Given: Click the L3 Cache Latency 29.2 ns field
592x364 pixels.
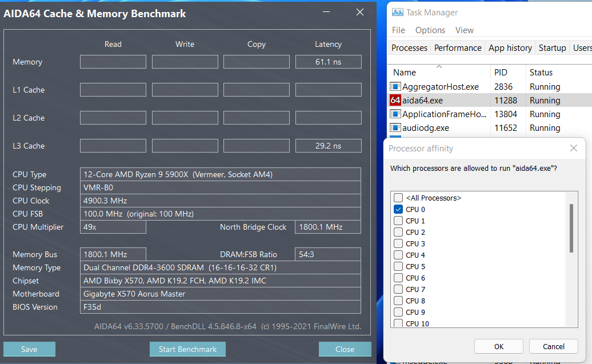Looking at the screenshot, I should tap(328, 145).
